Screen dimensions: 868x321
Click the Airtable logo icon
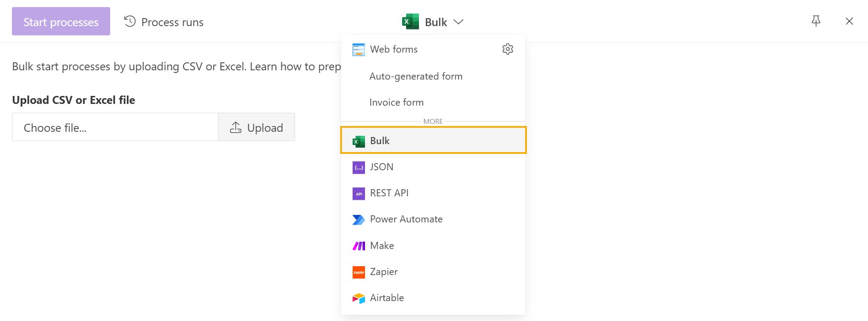point(359,298)
